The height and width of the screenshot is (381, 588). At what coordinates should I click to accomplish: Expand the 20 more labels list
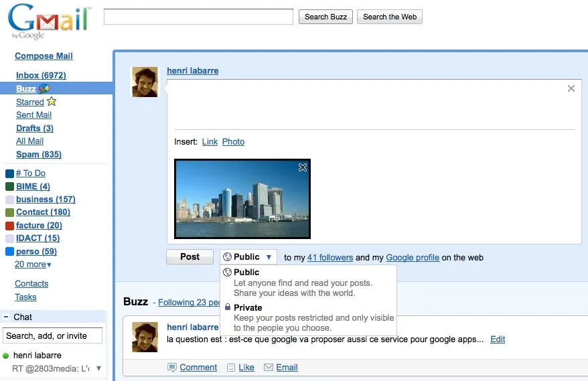33,264
